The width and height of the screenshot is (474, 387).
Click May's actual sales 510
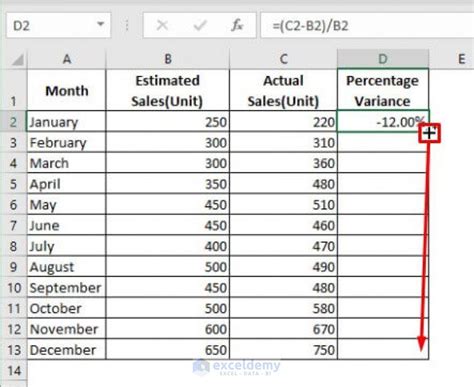click(x=283, y=205)
